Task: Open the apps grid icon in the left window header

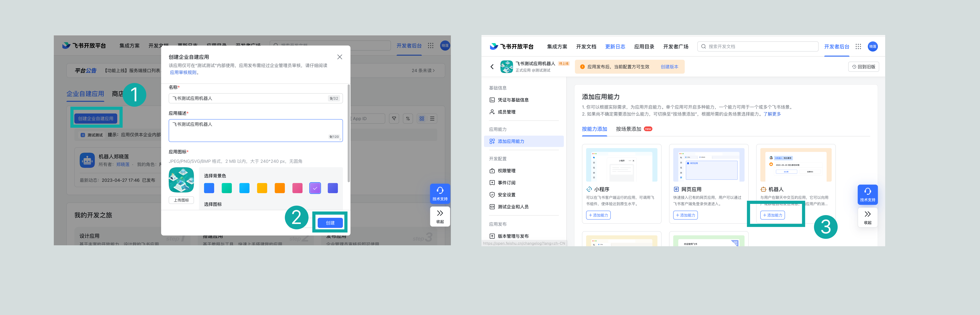Action: click(x=431, y=46)
